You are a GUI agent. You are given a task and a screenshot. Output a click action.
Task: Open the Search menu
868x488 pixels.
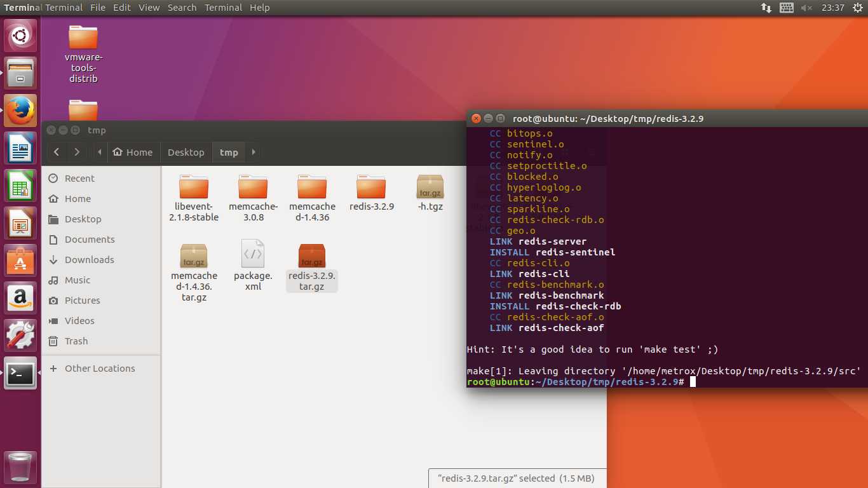[182, 8]
